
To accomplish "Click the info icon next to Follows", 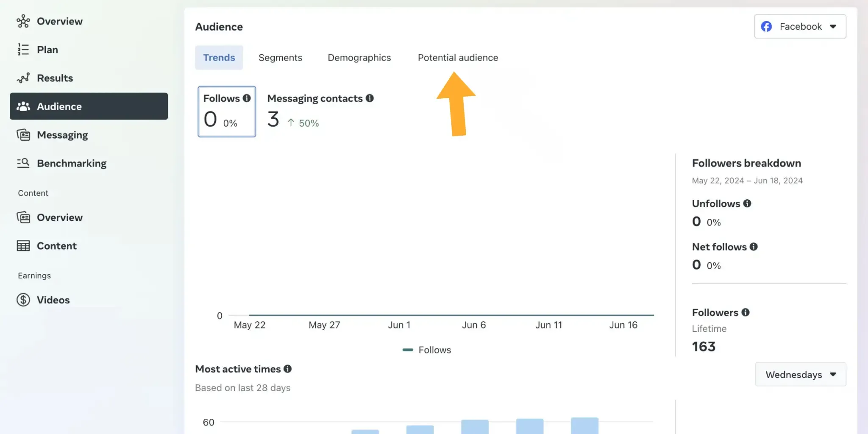I will click(247, 98).
